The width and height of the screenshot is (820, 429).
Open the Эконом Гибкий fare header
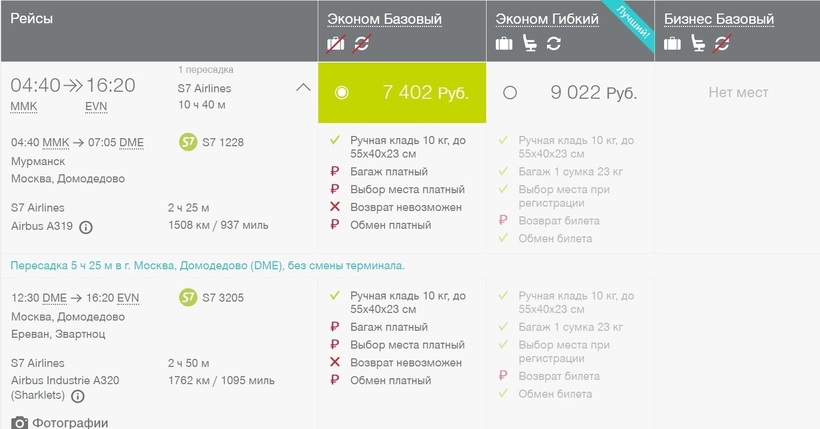547,19
